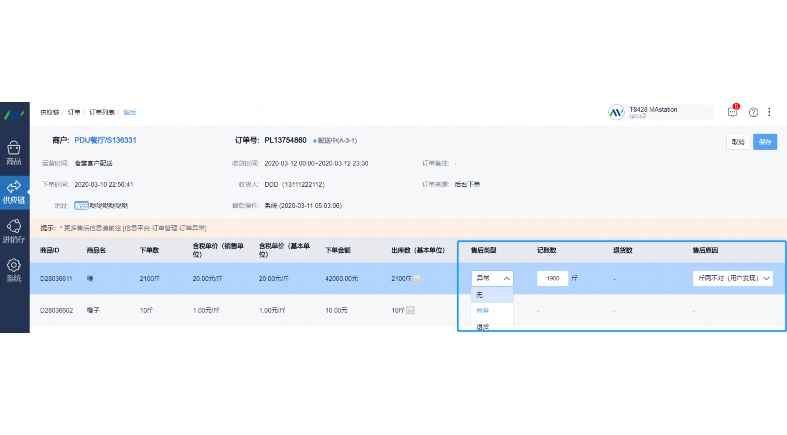
Task: Open the messages icon with the red badge
Action: (733, 111)
